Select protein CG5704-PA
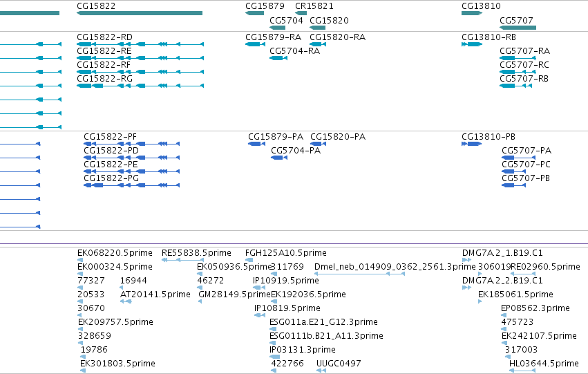 279,158
